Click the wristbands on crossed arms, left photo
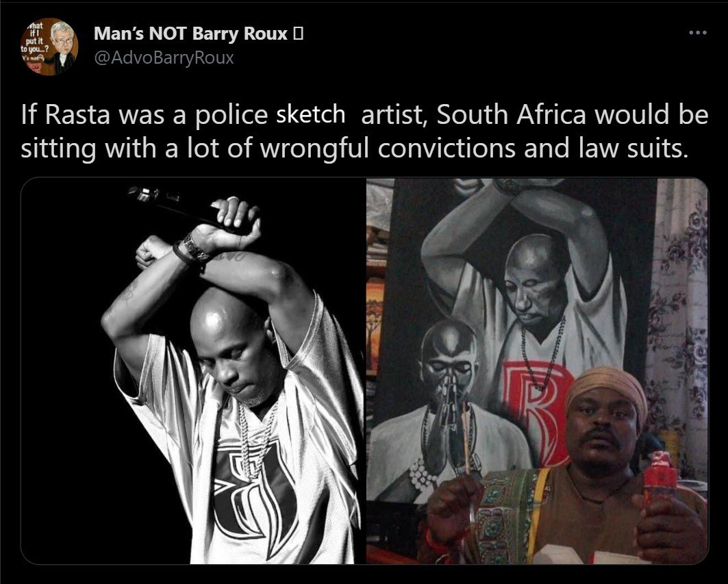 click(191, 250)
